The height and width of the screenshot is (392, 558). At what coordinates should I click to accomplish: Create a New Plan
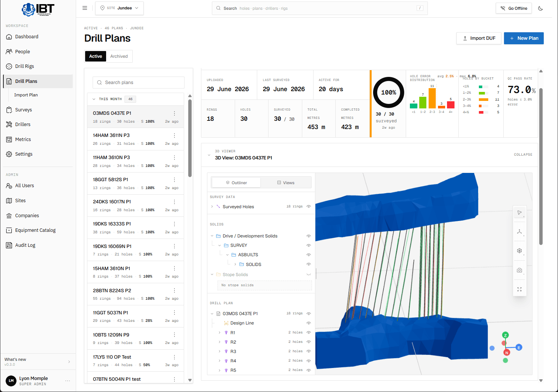click(x=524, y=38)
